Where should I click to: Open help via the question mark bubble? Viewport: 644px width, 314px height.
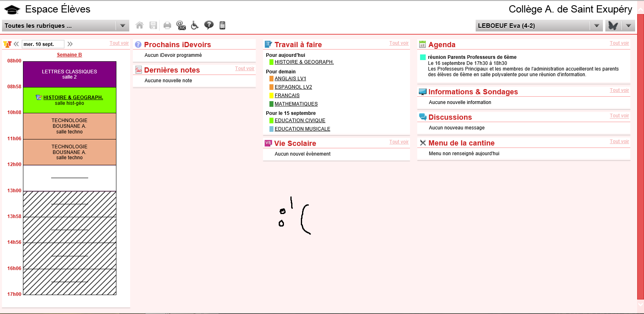pyautogui.click(x=209, y=25)
